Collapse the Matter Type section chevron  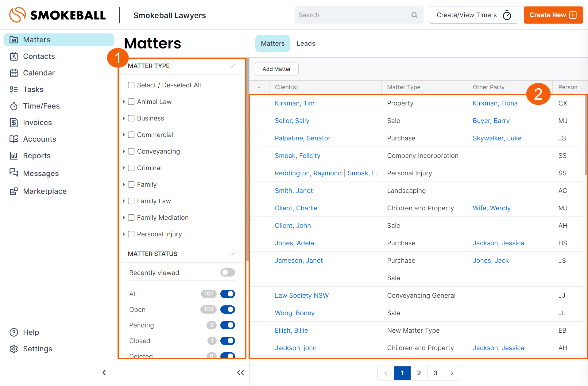click(x=232, y=66)
